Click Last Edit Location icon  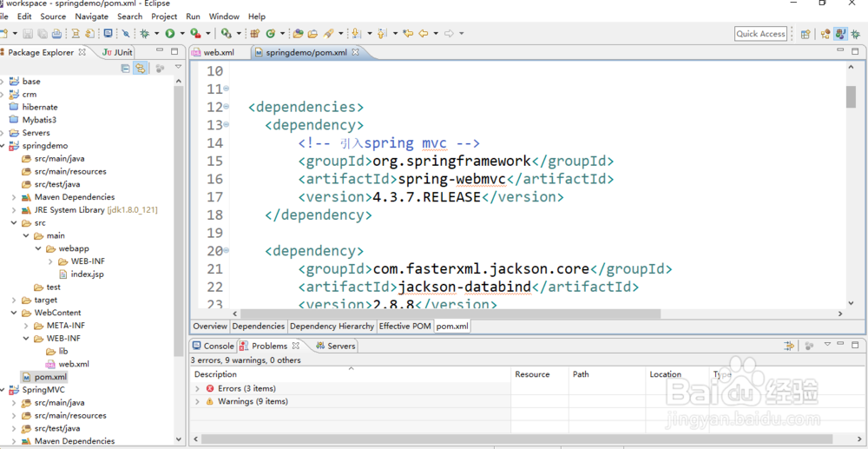click(408, 34)
